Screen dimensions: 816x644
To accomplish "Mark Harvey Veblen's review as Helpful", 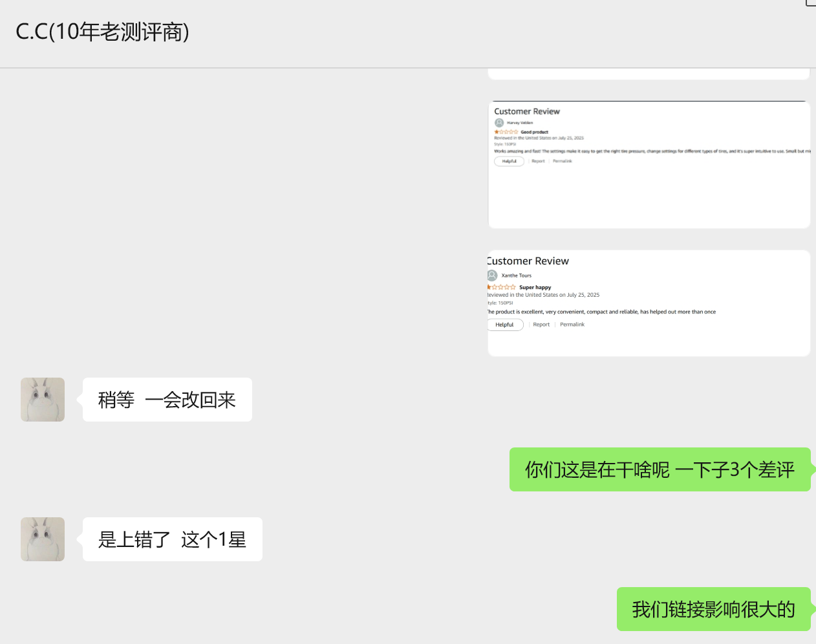I will point(509,161).
